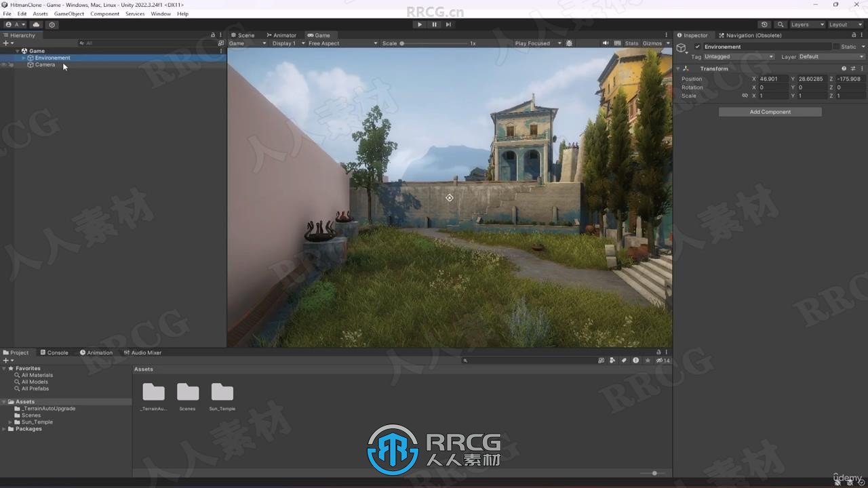Open the Tag Untagged dropdown
Screen dimensions: 868x488
(x=738, y=57)
